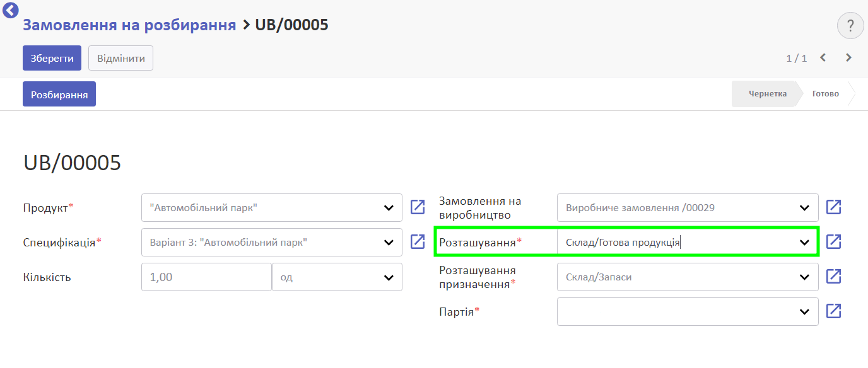The width and height of the screenshot is (868, 368).
Task: Click the Відмінити button
Action: (x=120, y=58)
